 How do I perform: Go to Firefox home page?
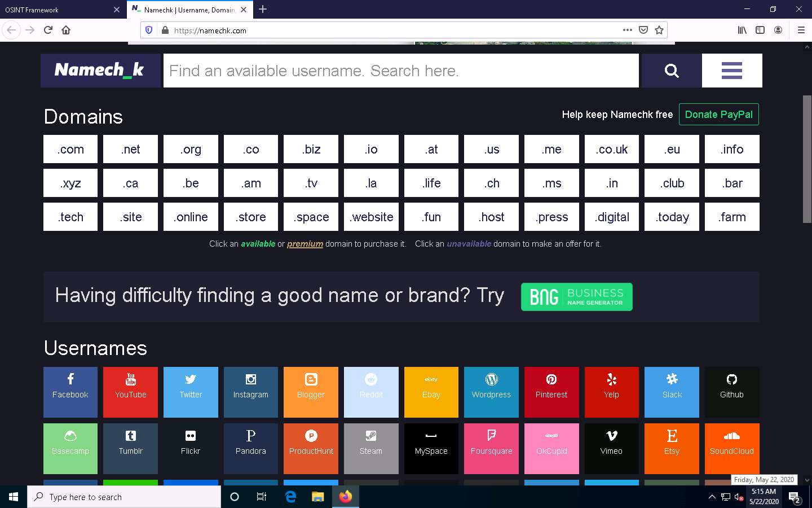[x=66, y=30]
